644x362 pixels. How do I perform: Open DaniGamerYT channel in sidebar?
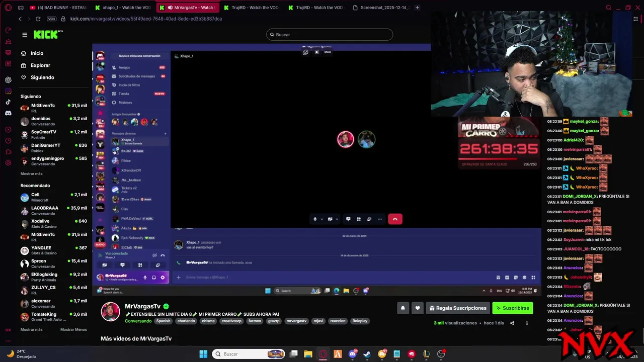click(x=53, y=148)
